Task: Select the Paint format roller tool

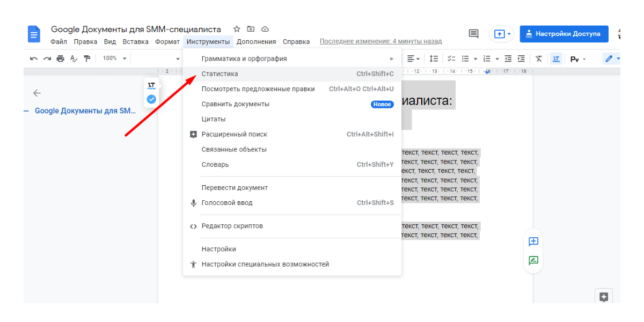Action: point(86,58)
